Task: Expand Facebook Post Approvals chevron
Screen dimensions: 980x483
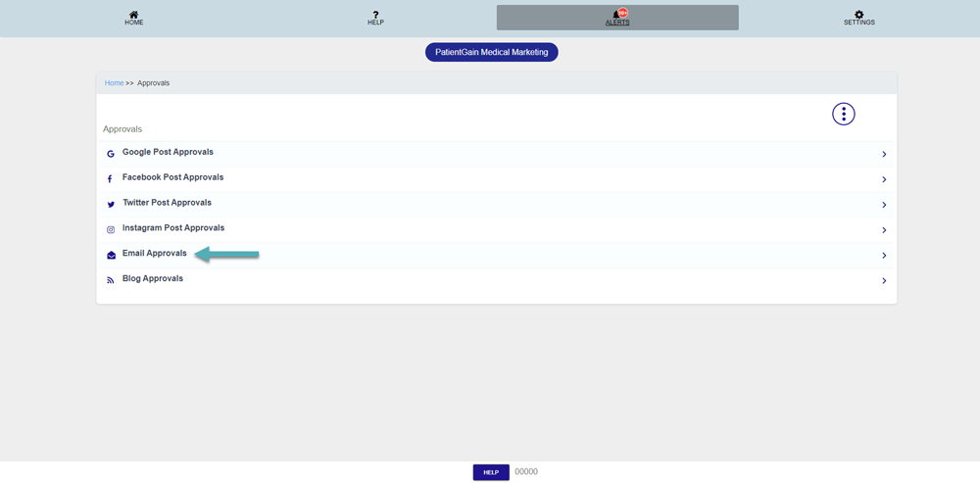Action: [884, 180]
